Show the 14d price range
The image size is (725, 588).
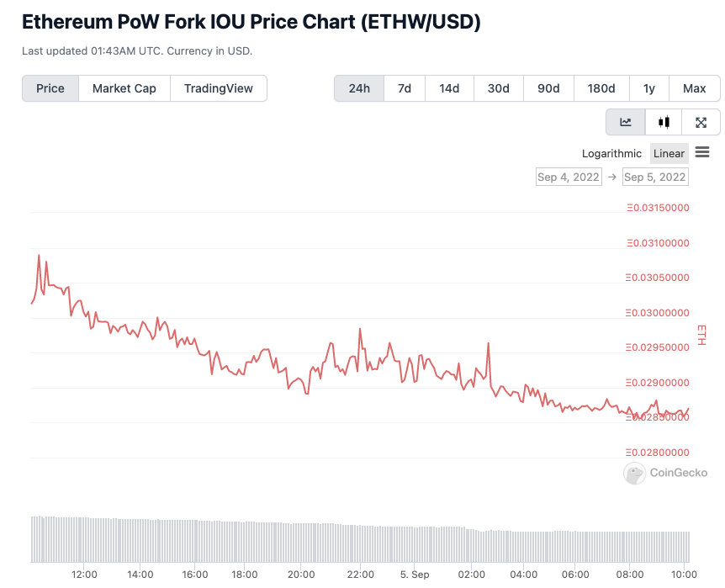click(x=449, y=88)
